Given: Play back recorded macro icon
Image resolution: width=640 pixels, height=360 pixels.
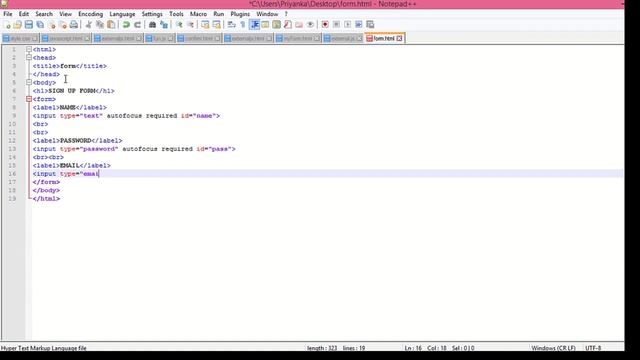Looking at the screenshot, I should (x=347, y=25).
